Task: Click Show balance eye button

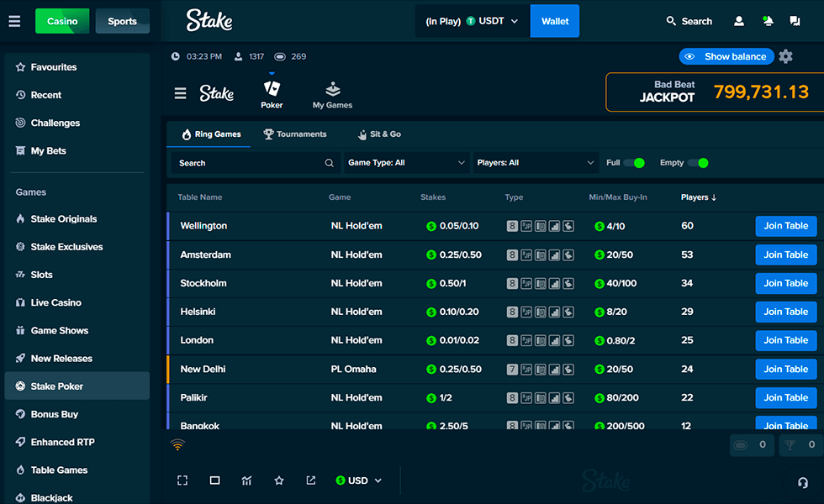Action: (726, 56)
